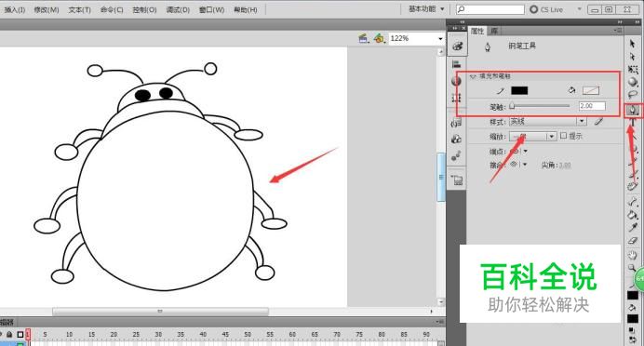Viewport: 644px width, 346px height.
Task: Switch to the 库 library tab
Action: coord(494,31)
